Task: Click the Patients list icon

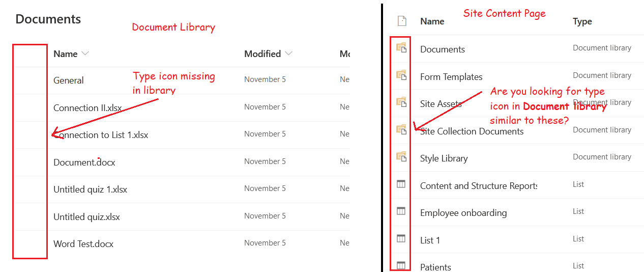Action: coord(401,265)
